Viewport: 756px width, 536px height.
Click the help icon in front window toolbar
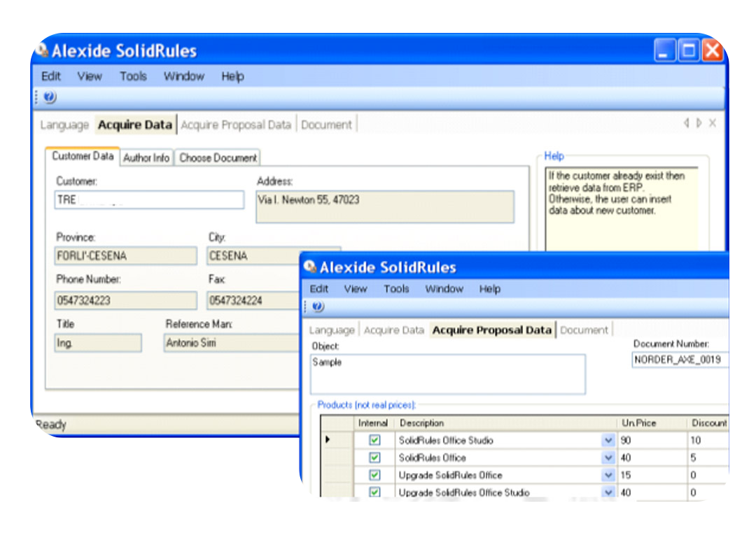pos(318,306)
